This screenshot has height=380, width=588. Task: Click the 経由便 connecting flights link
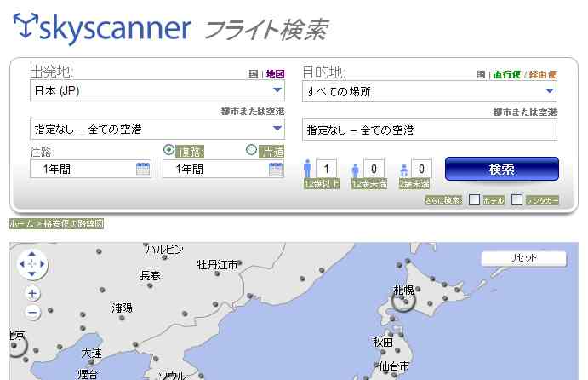tap(542, 74)
